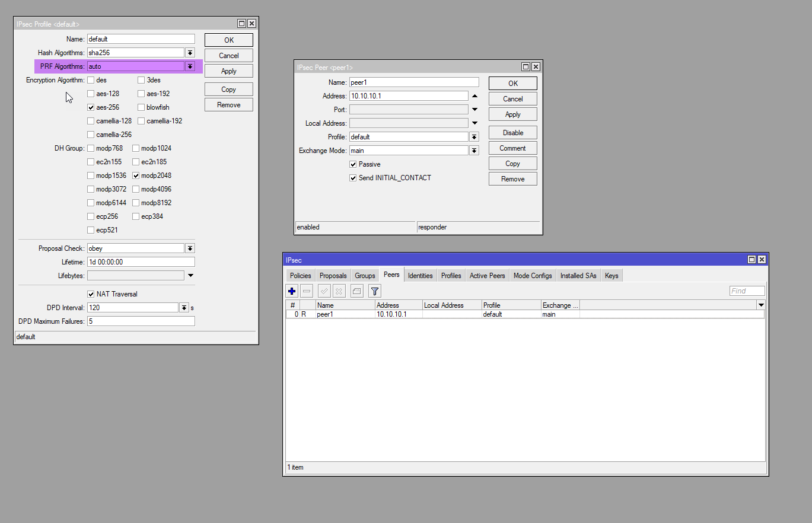
Task: Open the Exchange Mode dropdown
Action: pyautogui.click(x=474, y=151)
